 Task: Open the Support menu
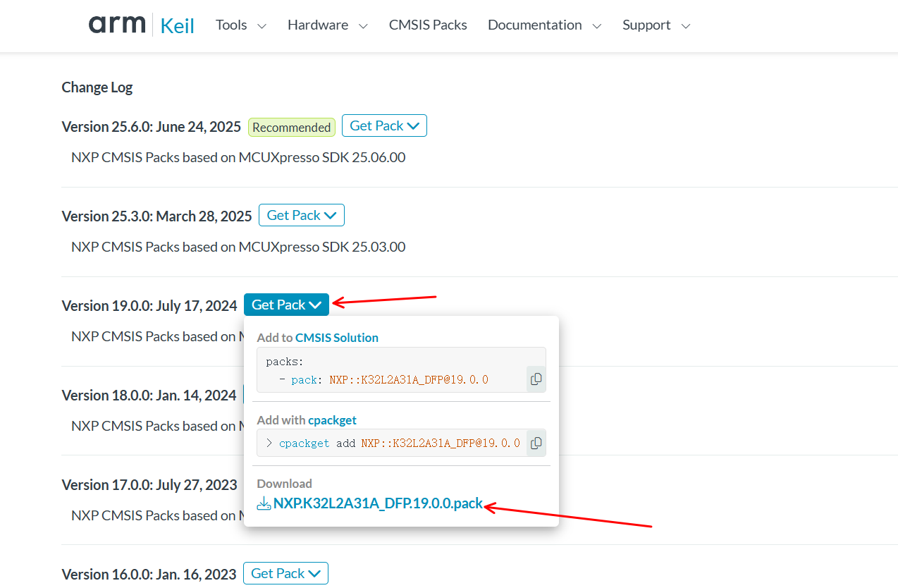pos(656,25)
